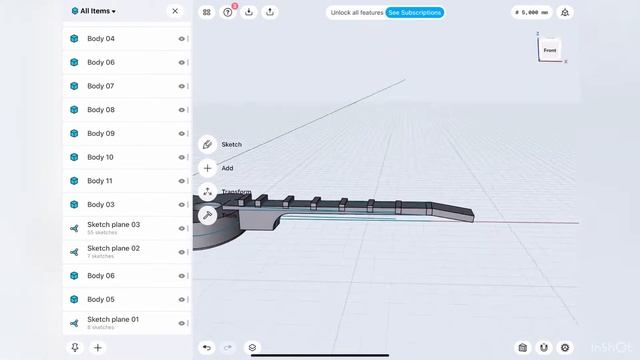Select Body 11 row
Screen dimensions: 640x360
(x=127, y=181)
